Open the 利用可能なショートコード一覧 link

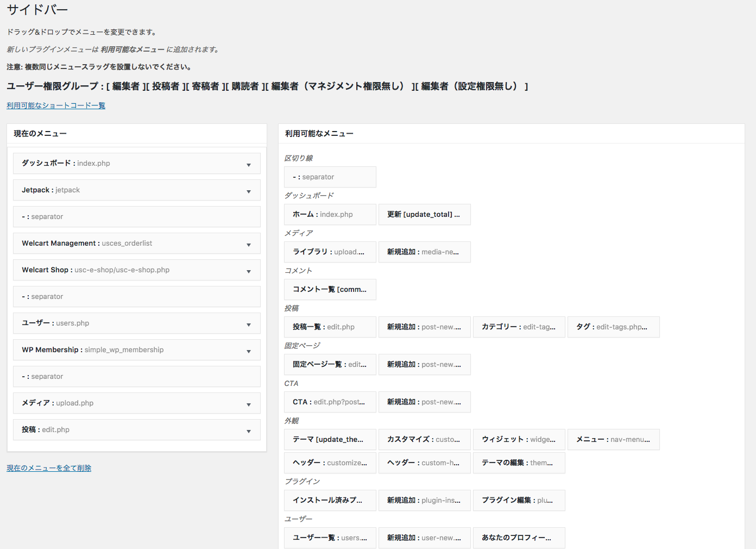pos(56,105)
